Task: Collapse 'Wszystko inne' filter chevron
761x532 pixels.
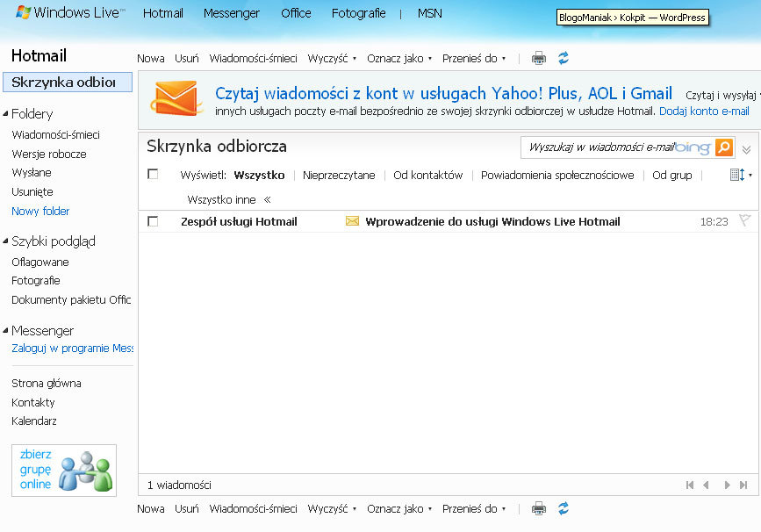Action: 267,199
